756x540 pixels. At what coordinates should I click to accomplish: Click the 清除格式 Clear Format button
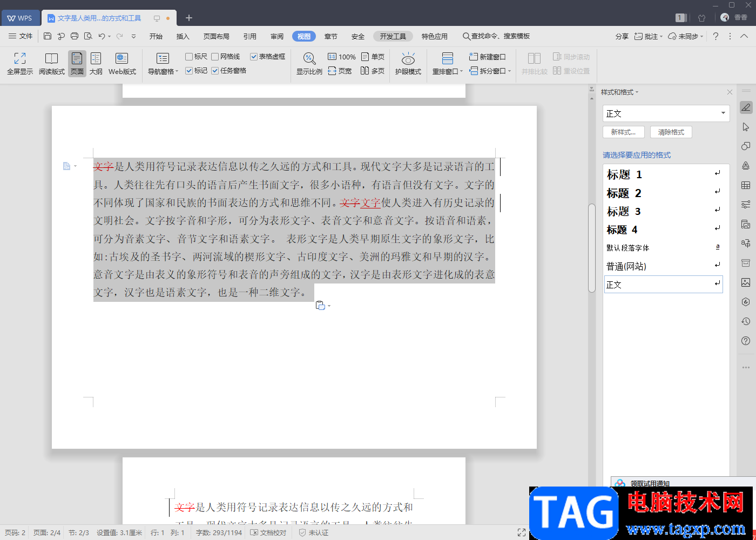point(671,132)
